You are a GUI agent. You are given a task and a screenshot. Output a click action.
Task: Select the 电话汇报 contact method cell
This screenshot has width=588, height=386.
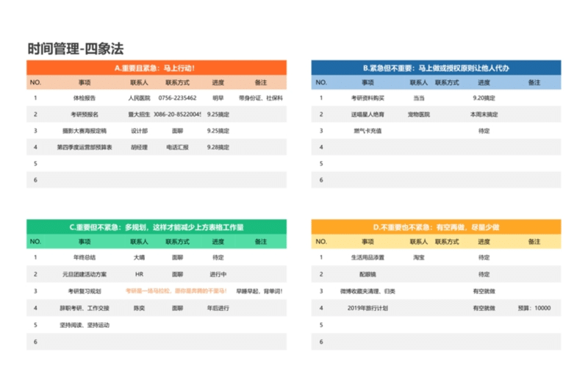(x=177, y=147)
